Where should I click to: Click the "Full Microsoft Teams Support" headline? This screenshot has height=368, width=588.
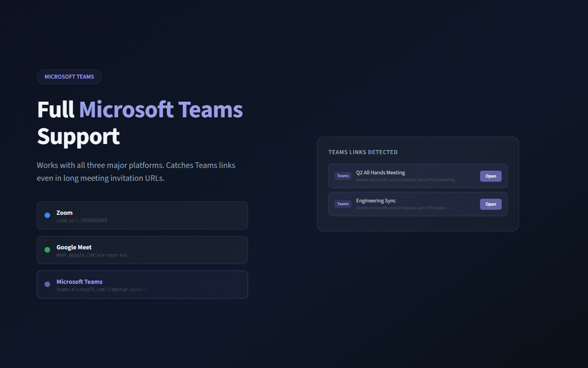[x=140, y=123]
